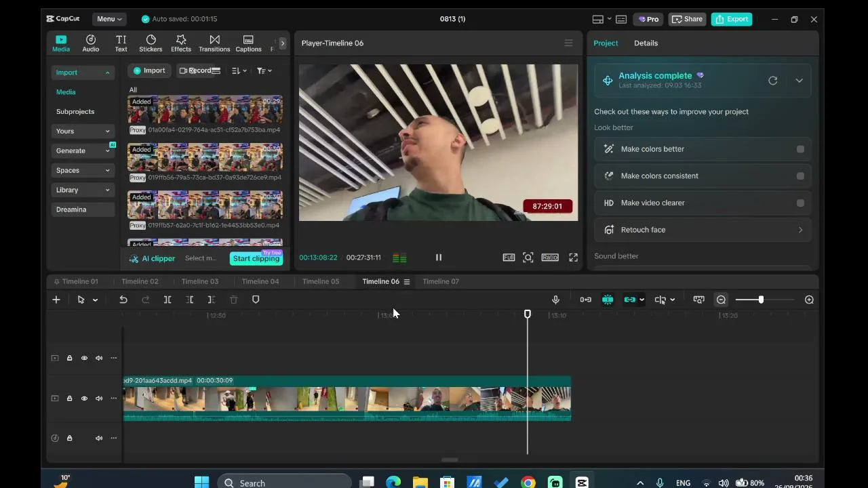
Task: Expand the Yours section in sidebar
Action: click(x=83, y=131)
